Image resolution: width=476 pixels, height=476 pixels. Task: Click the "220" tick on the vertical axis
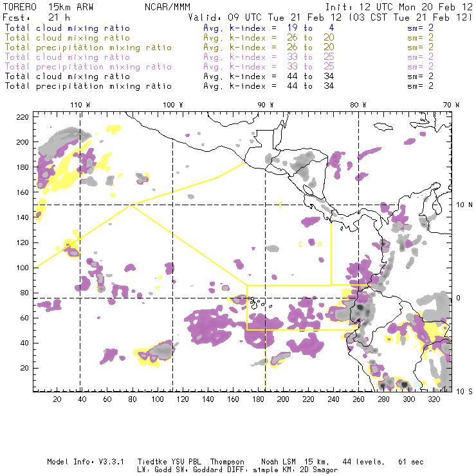click(x=23, y=117)
